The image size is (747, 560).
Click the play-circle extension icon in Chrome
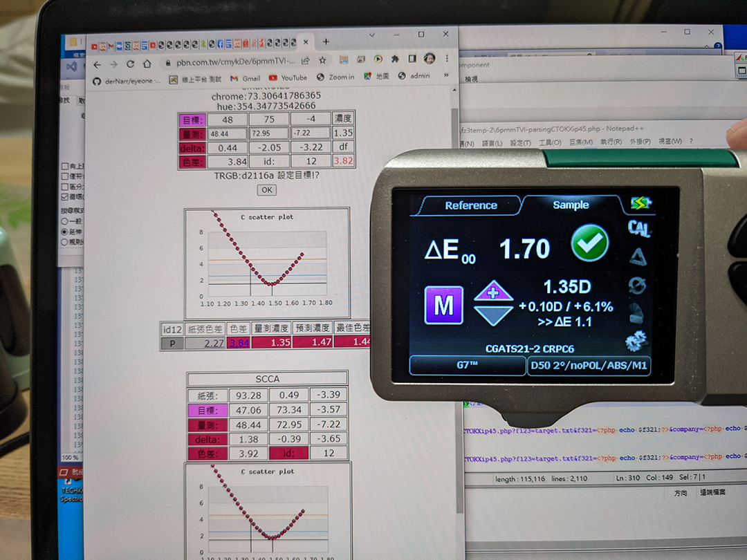(x=378, y=59)
